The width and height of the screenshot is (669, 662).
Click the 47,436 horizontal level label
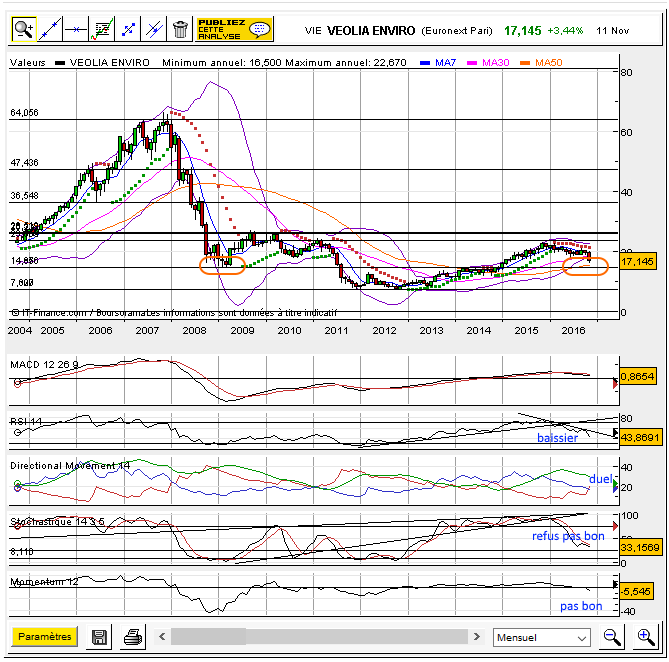[x=24, y=163]
